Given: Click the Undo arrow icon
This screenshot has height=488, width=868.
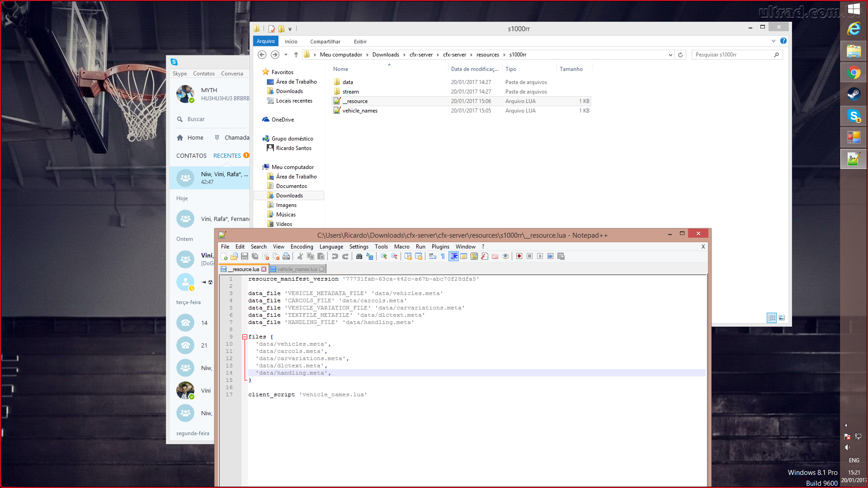Looking at the screenshot, I should click(x=335, y=256).
